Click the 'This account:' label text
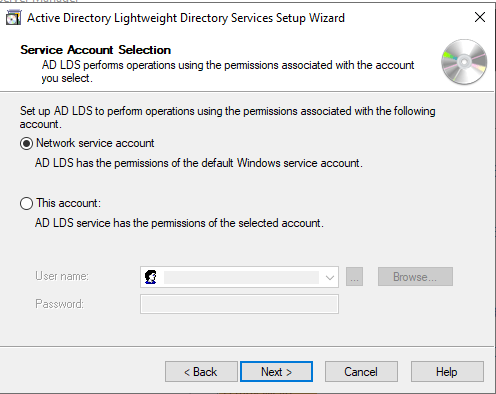Screen dimensions: 496x394 click(68, 203)
